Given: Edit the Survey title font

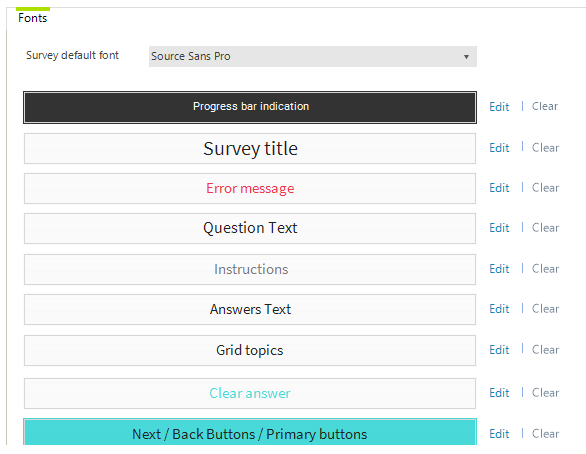Looking at the screenshot, I should tap(499, 148).
